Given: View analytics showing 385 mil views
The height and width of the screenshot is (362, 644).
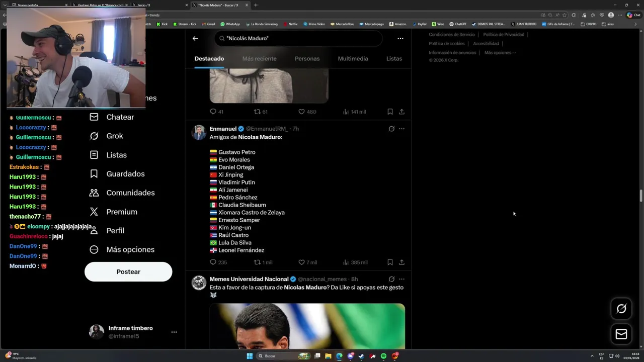Looking at the screenshot, I should click(355, 262).
